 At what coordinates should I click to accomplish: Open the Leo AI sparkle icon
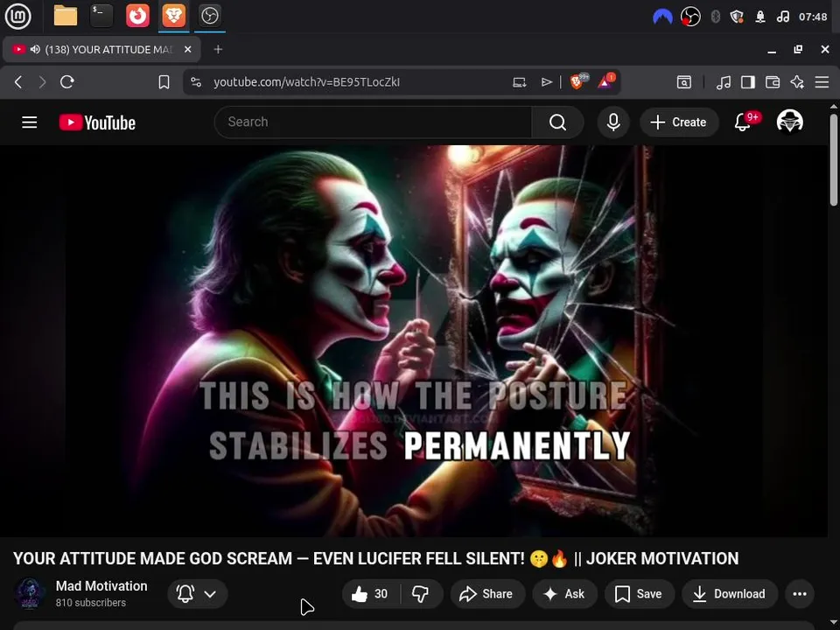[797, 82]
